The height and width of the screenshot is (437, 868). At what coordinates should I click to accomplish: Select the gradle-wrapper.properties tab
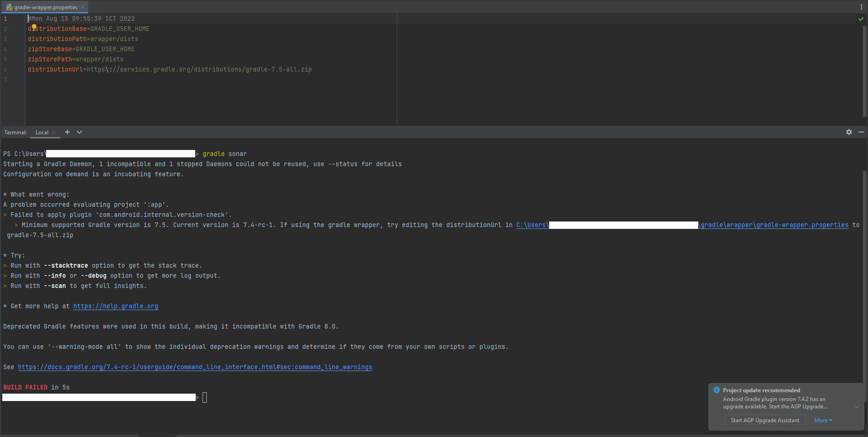tap(44, 7)
